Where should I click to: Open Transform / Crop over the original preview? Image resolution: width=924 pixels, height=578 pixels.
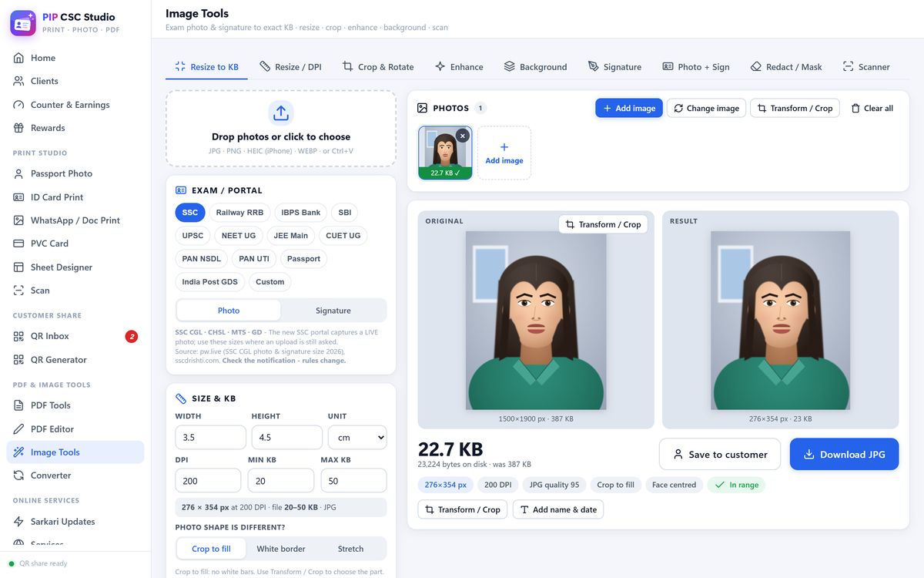[603, 224]
